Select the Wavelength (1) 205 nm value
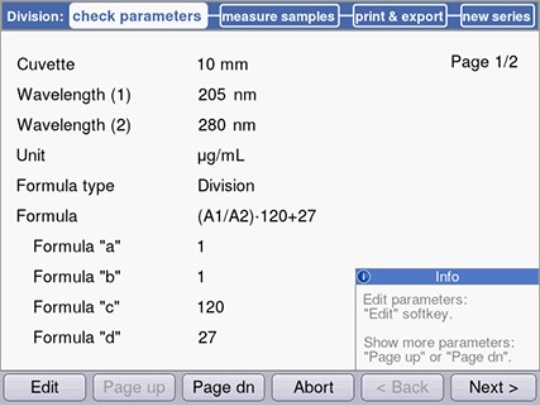The width and height of the screenshot is (540, 405). [227, 95]
